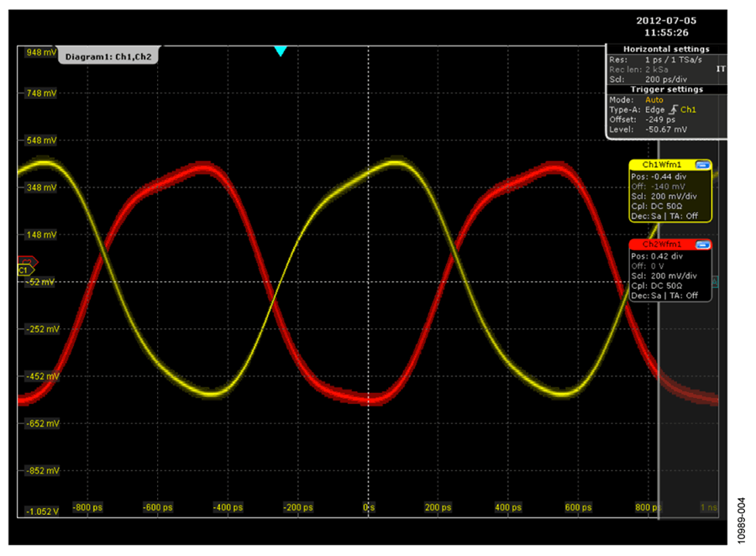Minimize the Ch2Wfm1 signal box
The height and width of the screenshot is (556, 756).
(x=702, y=244)
